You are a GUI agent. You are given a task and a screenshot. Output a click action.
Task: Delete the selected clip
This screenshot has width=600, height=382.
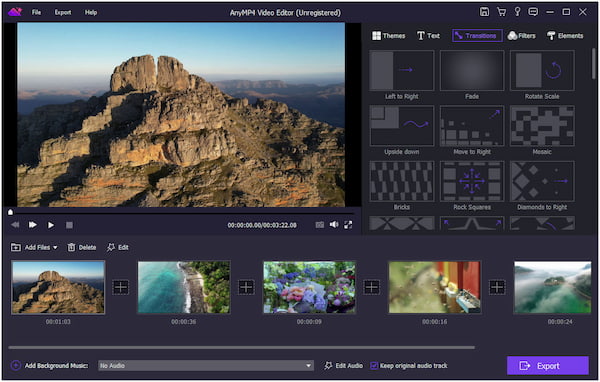click(x=82, y=247)
